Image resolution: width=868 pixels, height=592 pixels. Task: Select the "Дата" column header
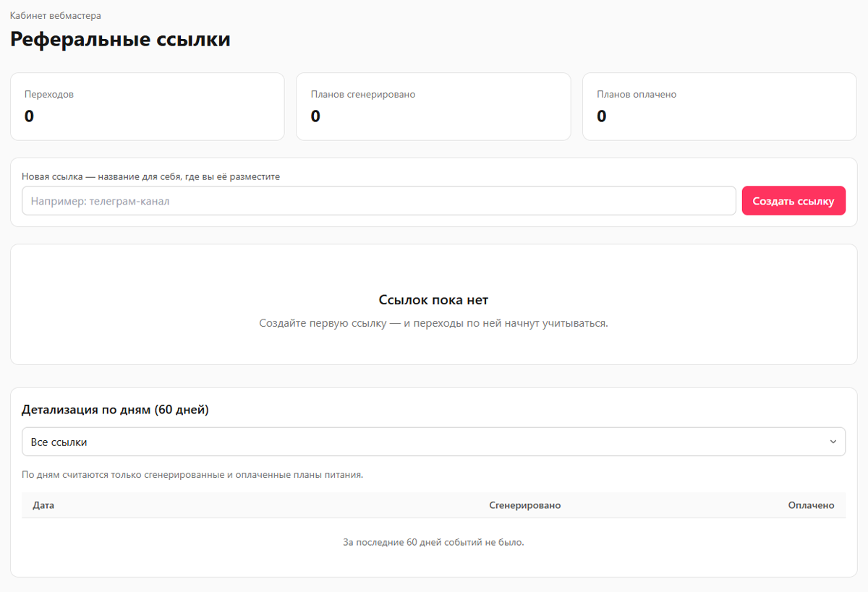point(43,505)
